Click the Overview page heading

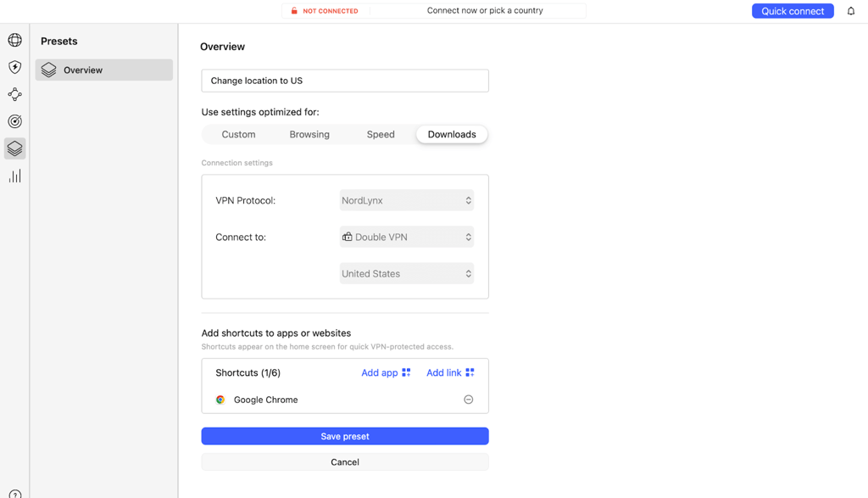click(223, 47)
